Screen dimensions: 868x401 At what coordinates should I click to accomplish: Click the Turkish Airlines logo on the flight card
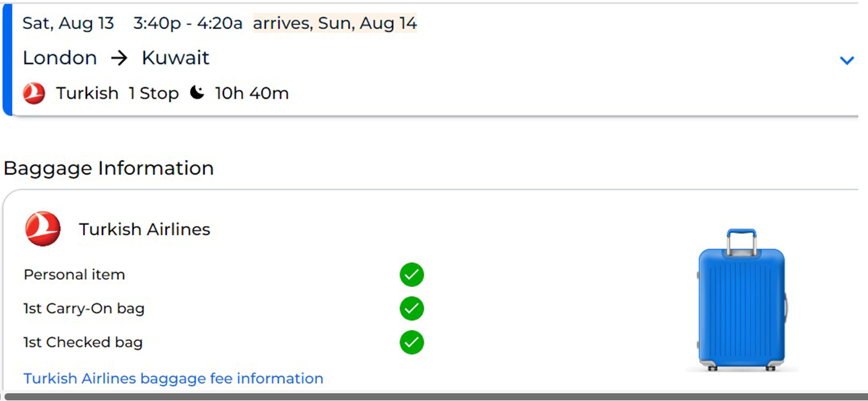(33, 93)
